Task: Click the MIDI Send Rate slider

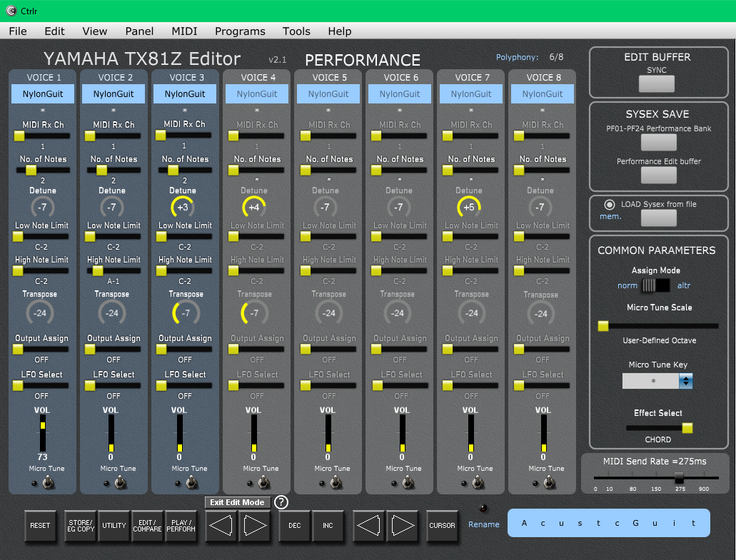Action: pyautogui.click(x=656, y=478)
